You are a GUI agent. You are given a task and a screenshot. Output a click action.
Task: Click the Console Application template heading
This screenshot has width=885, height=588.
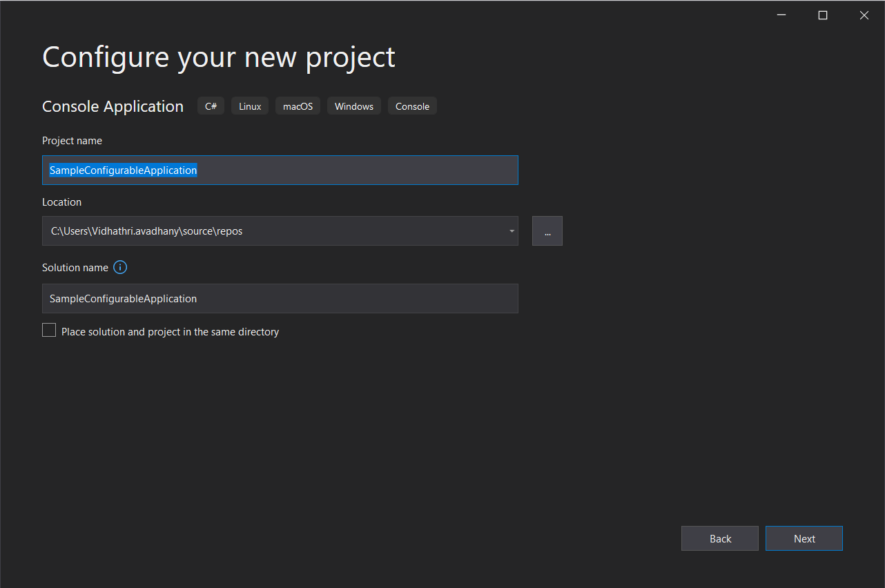[113, 106]
